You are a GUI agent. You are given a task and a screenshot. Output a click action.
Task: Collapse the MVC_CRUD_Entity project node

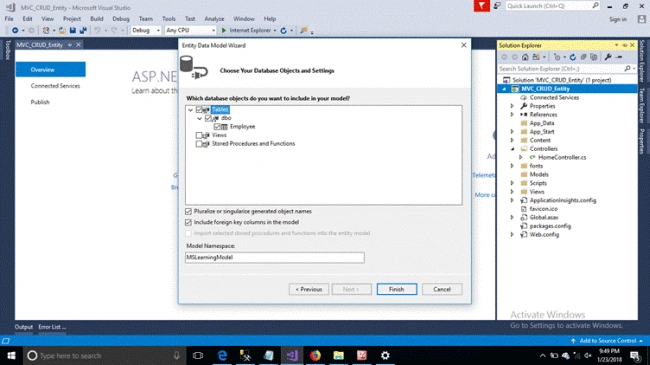click(x=504, y=89)
